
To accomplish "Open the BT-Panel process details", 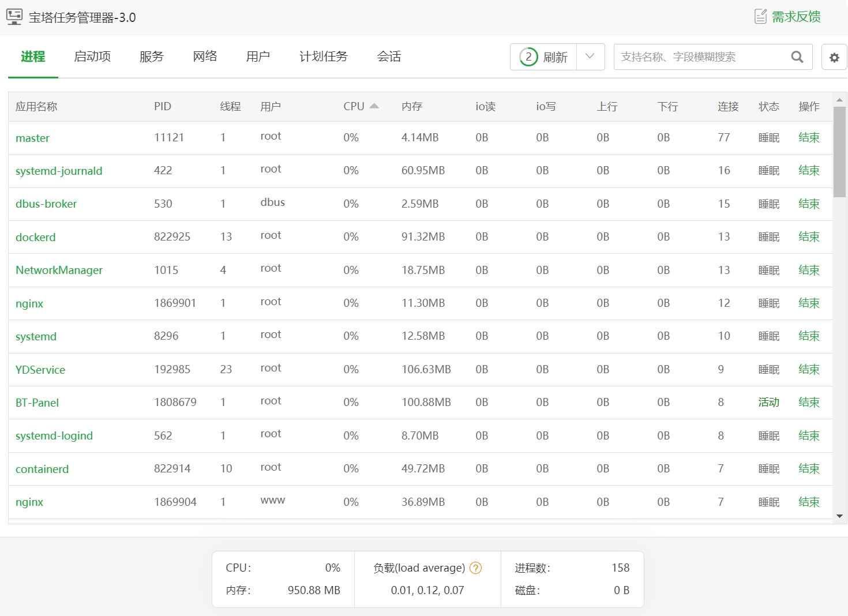I will point(37,403).
